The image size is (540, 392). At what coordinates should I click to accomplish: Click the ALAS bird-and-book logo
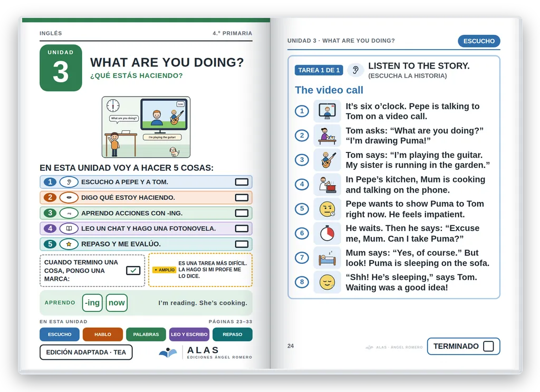pyautogui.click(x=168, y=352)
